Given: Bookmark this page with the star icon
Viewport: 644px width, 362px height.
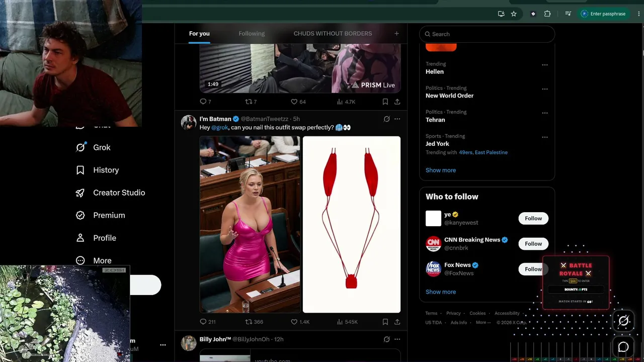Looking at the screenshot, I should click(514, 14).
